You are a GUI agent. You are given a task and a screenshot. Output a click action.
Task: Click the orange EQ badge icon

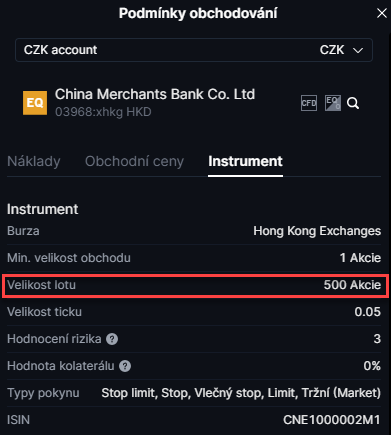35,103
